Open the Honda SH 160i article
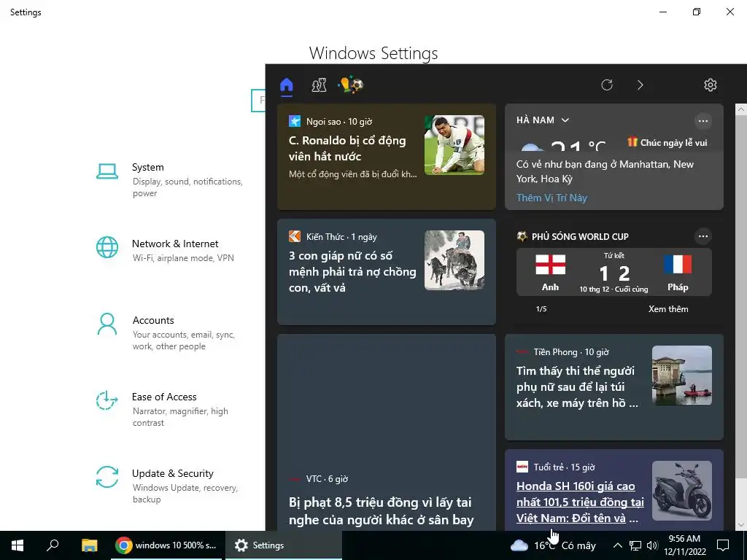Screen dimensions: 747x560 (x=614, y=491)
